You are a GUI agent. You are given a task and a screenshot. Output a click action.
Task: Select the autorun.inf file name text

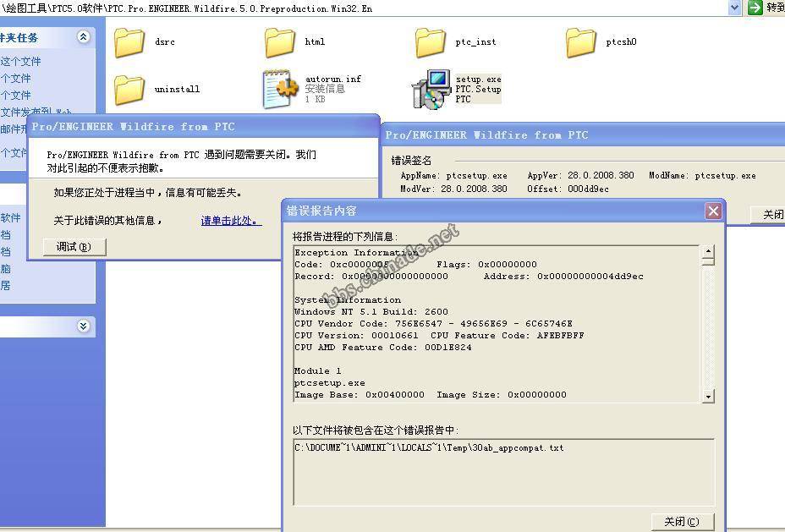point(333,79)
